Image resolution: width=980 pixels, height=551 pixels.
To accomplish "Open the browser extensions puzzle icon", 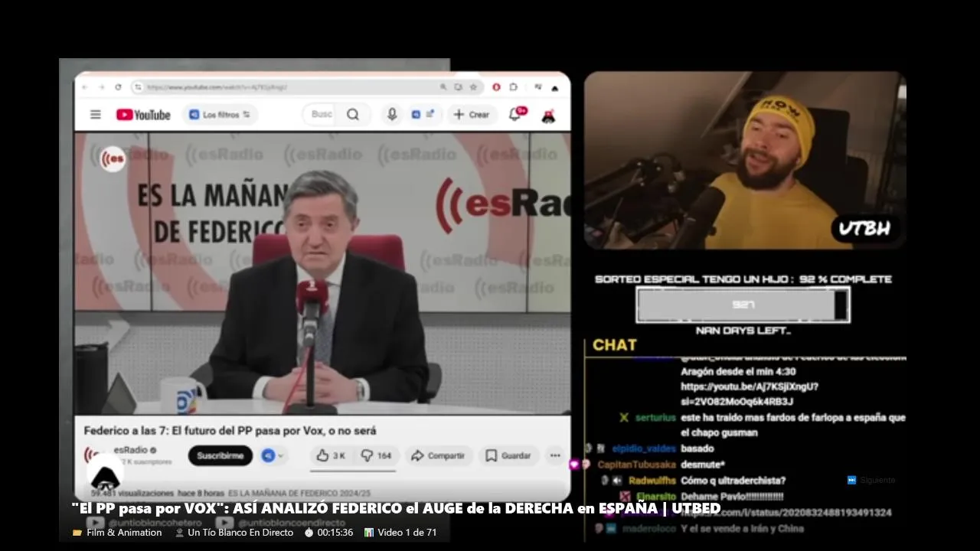I will click(x=514, y=87).
